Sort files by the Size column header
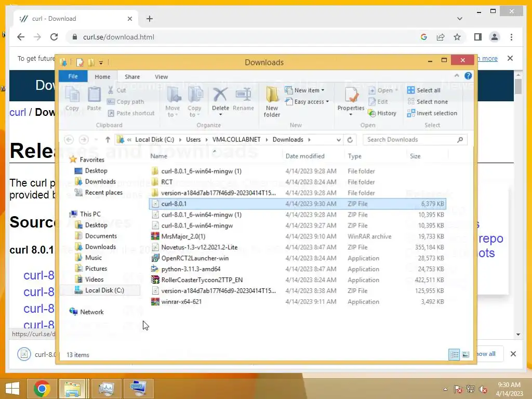The image size is (532, 399). (415, 156)
